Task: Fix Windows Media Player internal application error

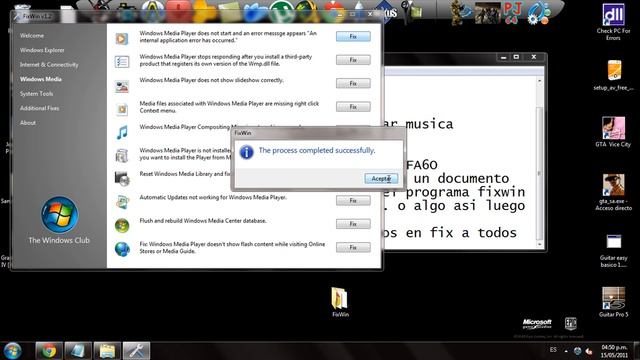Action: [353, 36]
